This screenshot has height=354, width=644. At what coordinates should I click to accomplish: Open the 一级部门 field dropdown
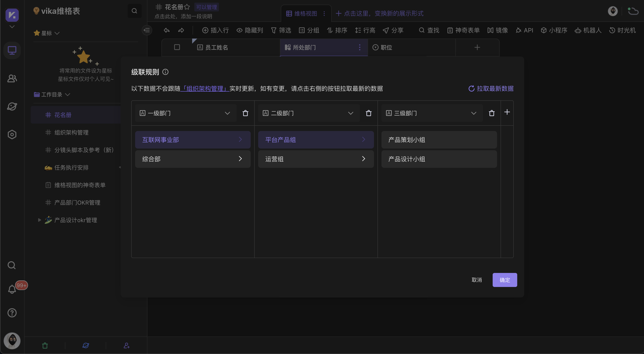click(x=227, y=113)
